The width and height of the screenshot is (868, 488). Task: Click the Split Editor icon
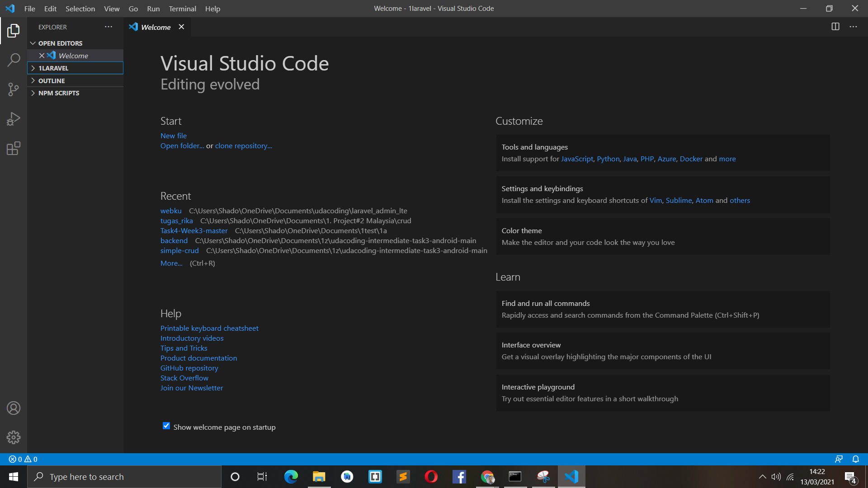835,27
